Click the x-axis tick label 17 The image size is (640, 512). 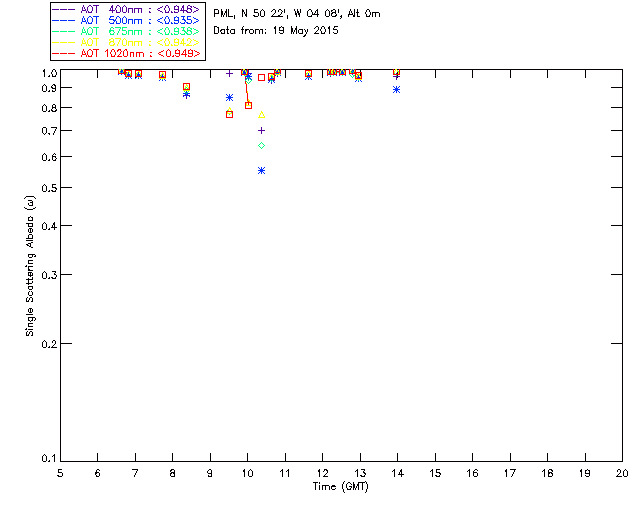tap(510, 473)
